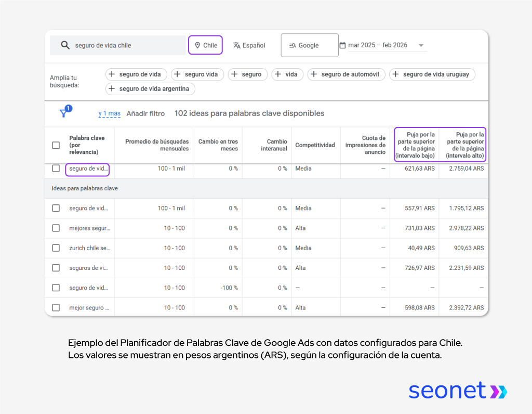Change the Español language setting
The width and height of the screenshot is (532, 414).
pos(249,45)
